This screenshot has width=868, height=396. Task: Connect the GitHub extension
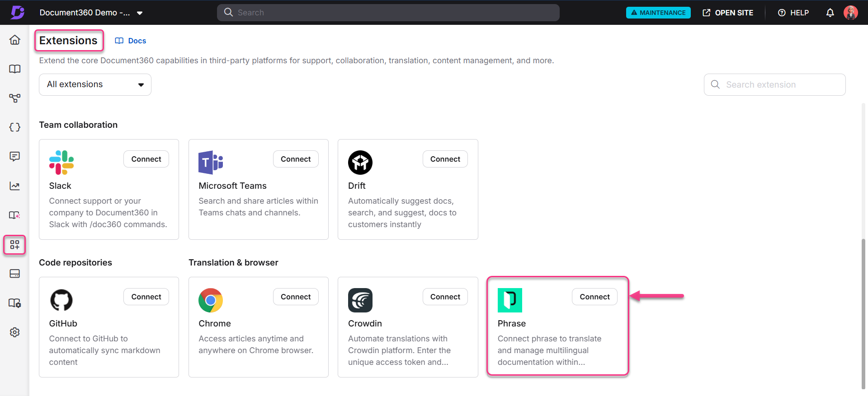tap(146, 297)
